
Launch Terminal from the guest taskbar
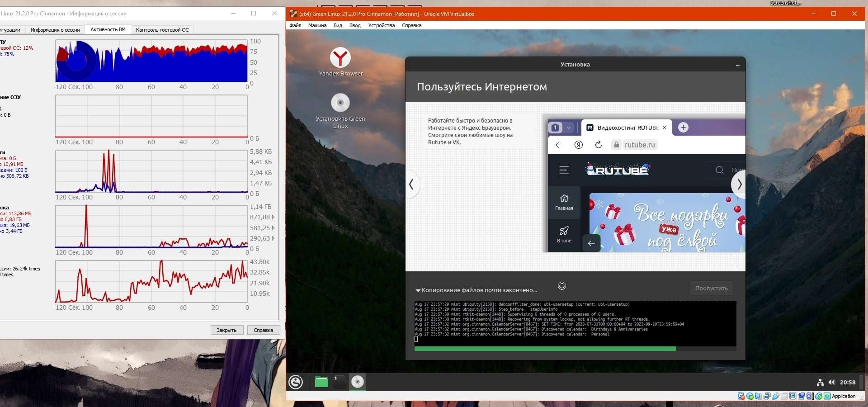(339, 382)
